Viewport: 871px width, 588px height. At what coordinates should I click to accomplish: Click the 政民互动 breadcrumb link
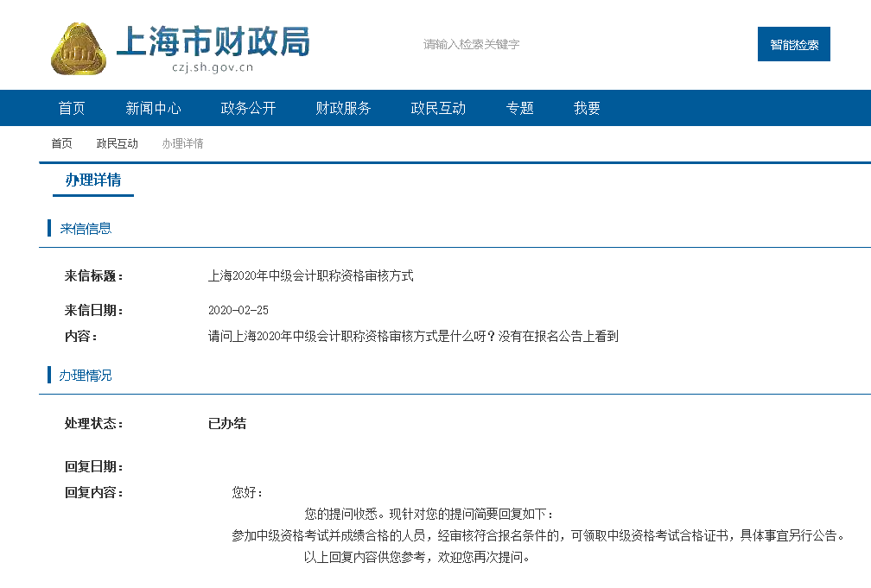(x=117, y=142)
